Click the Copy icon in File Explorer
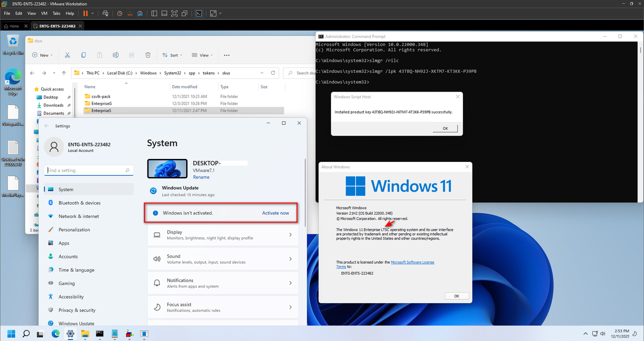This screenshot has width=644, height=341. (84, 55)
